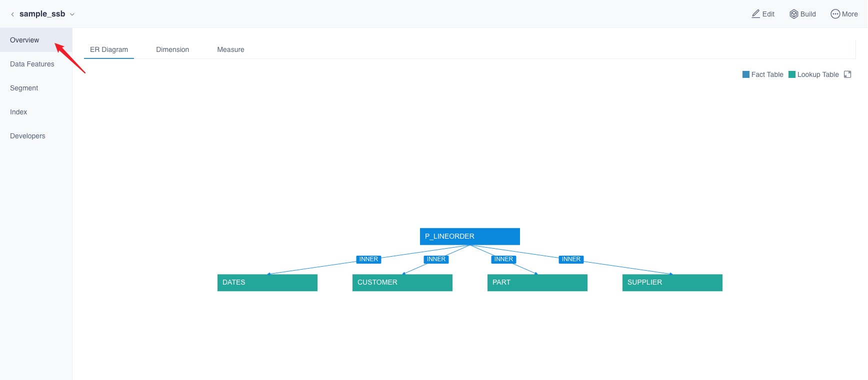Switch to the Dimension tab
The image size is (868, 380).
(172, 49)
